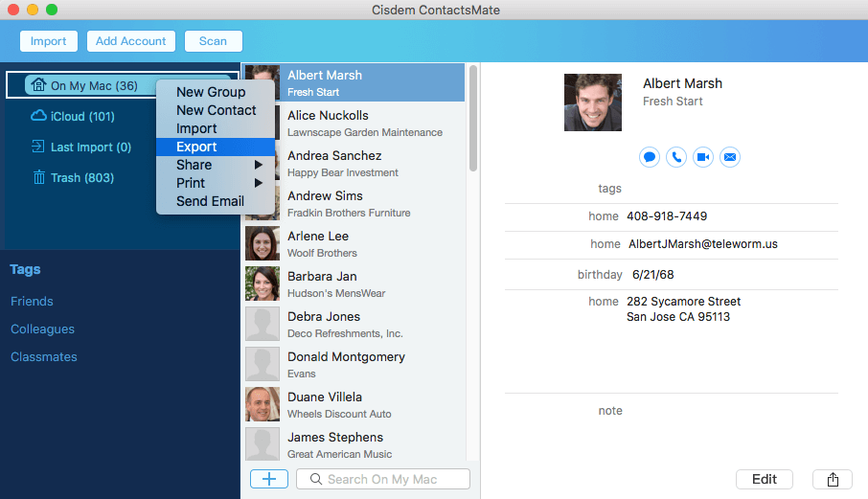Click the email envelope icon
This screenshot has height=499, width=868.
click(730, 157)
